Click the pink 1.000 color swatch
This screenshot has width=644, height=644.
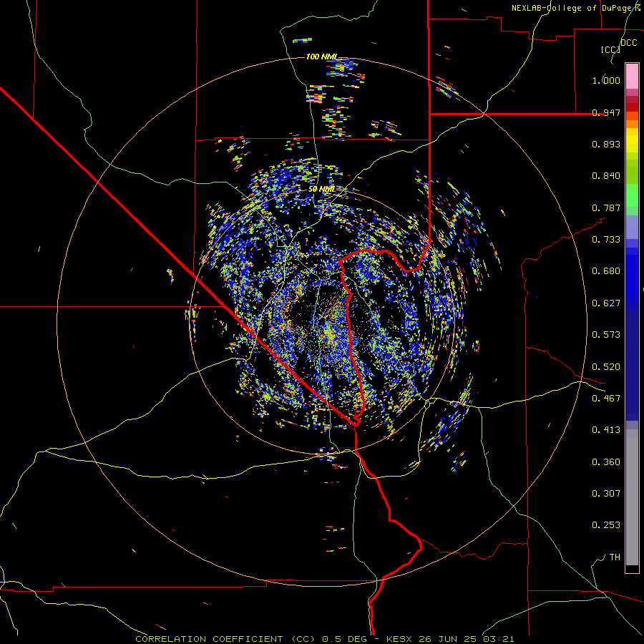coord(632,77)
